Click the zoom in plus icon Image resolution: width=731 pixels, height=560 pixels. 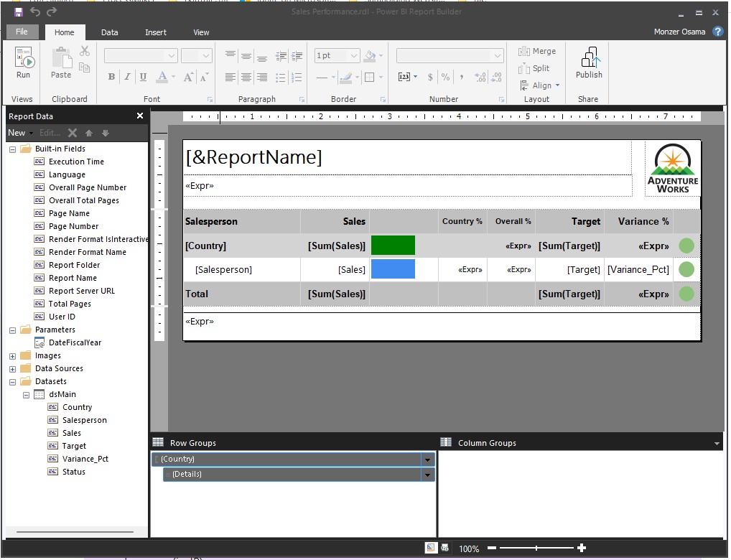tap(582, 548)
